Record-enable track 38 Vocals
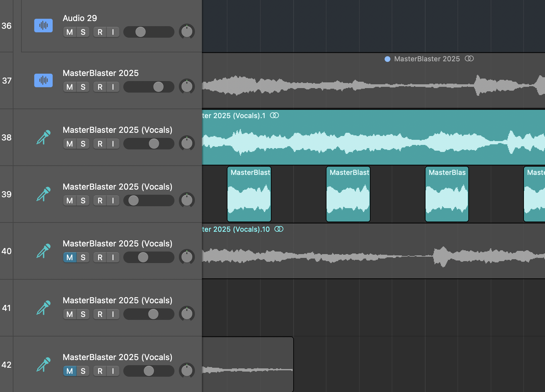545x392 pixels. (x=100, y=144)
